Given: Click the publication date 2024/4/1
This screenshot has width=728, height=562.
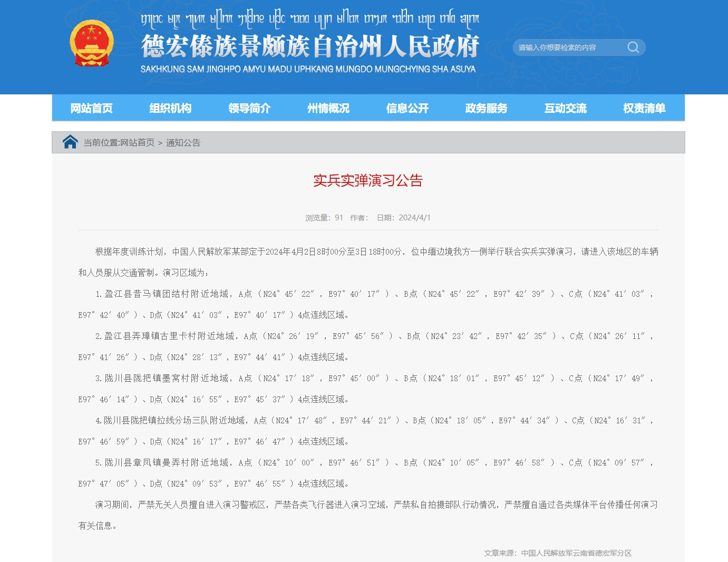Looking at the screenshot, I should coord(414,218).
